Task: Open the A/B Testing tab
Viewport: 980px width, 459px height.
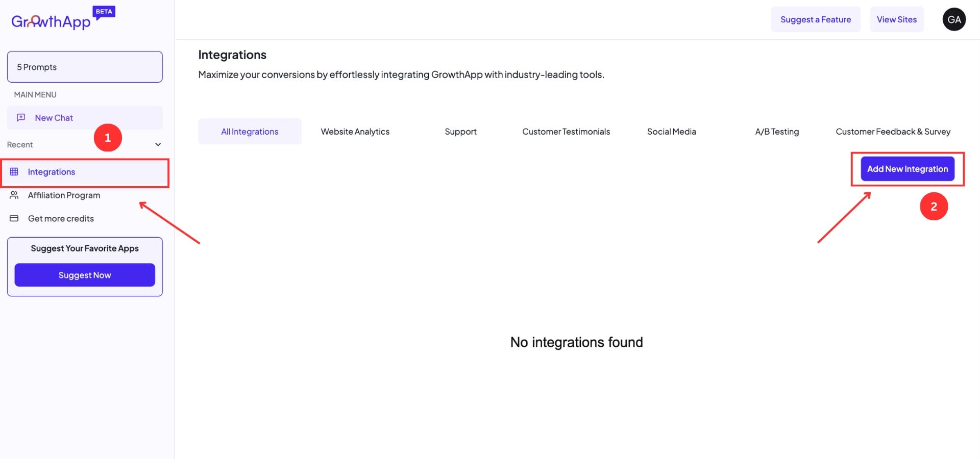Action: [777, 132]
